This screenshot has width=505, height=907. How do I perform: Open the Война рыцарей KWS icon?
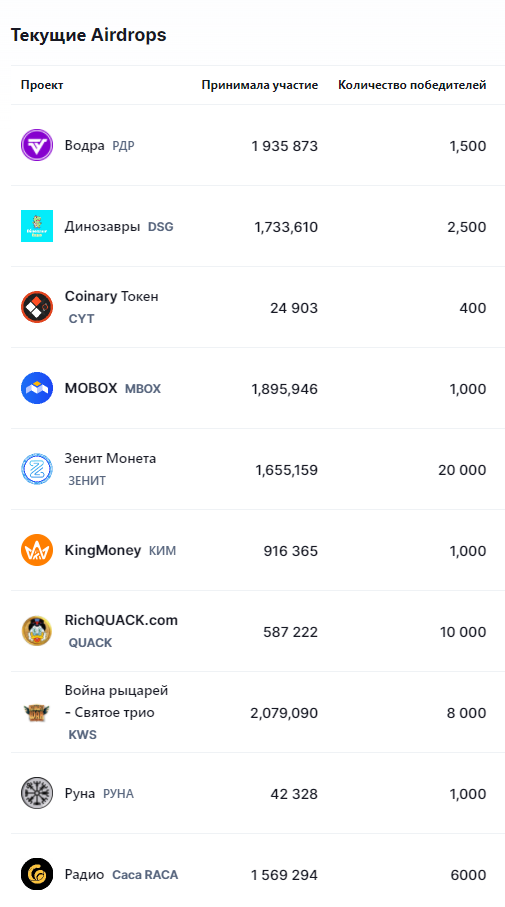tap(37, 712)
